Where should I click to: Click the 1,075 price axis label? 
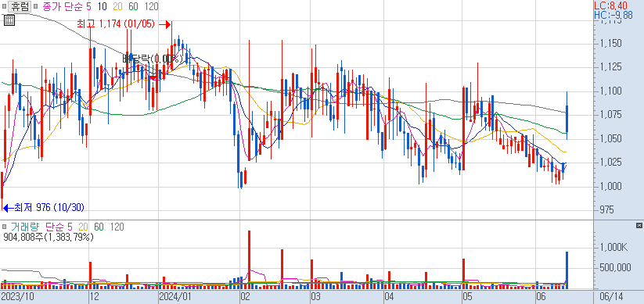(610, 114)
